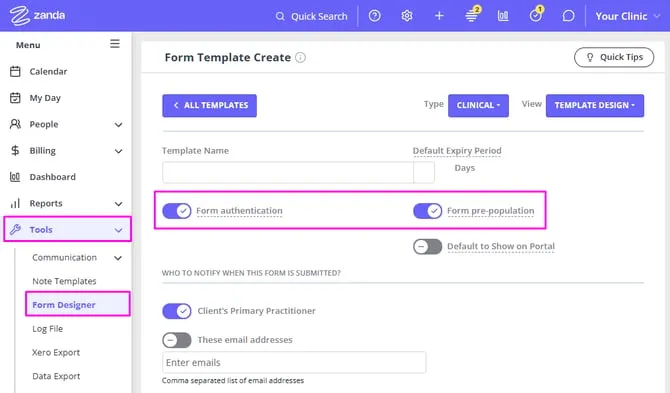Open help question mark icon in top bar
The width and height of the screenshot is (670, 393).
[x=374, y=16]
